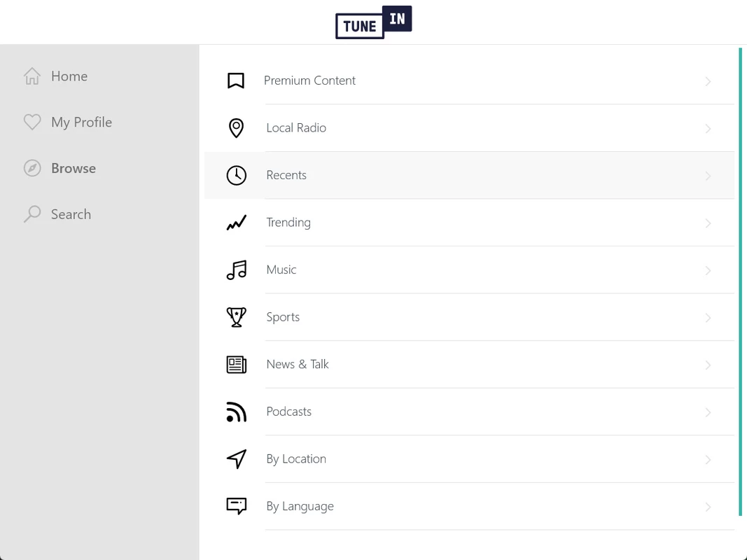
Task: Open Trending category
Action: point(469,223)
